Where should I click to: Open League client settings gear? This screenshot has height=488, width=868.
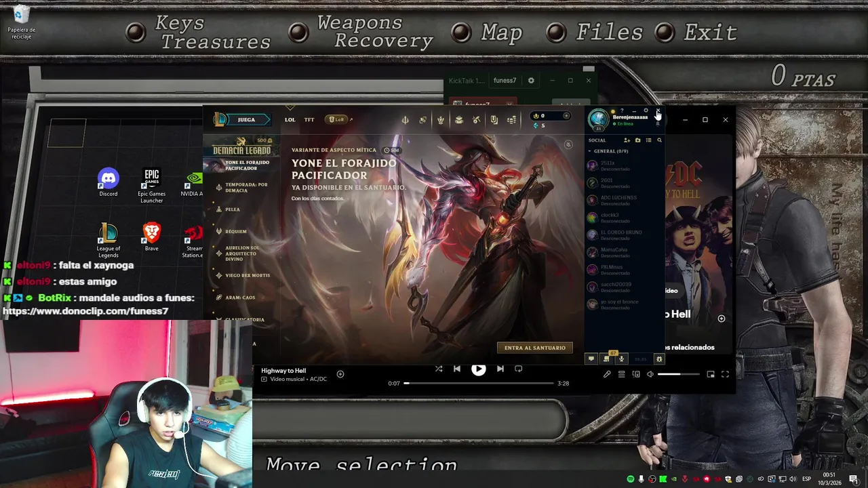646,110
